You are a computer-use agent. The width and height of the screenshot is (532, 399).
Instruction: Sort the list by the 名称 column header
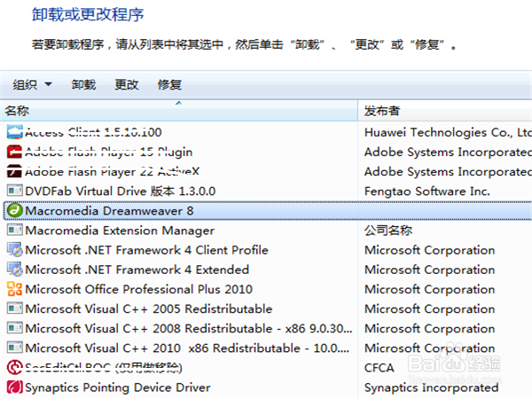[177, 112]
